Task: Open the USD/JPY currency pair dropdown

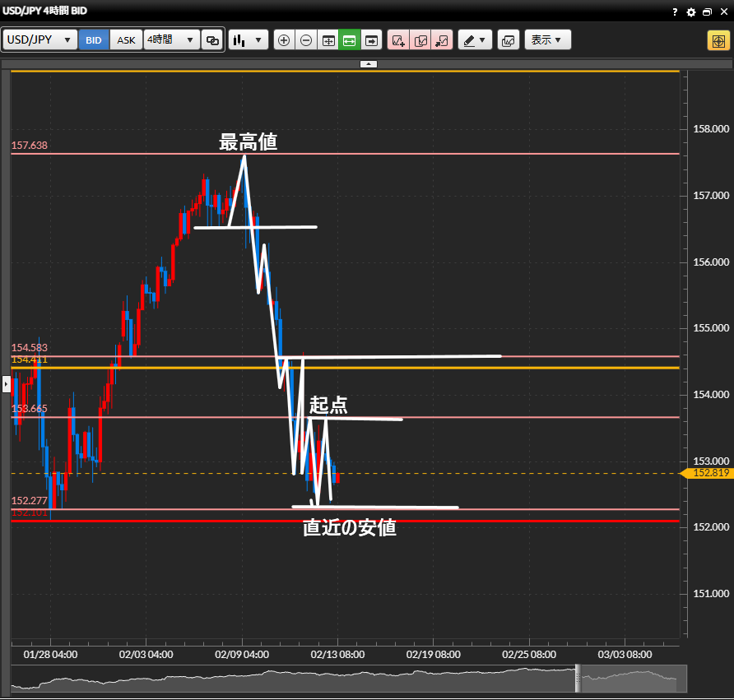Action: [x=39, y=40]
